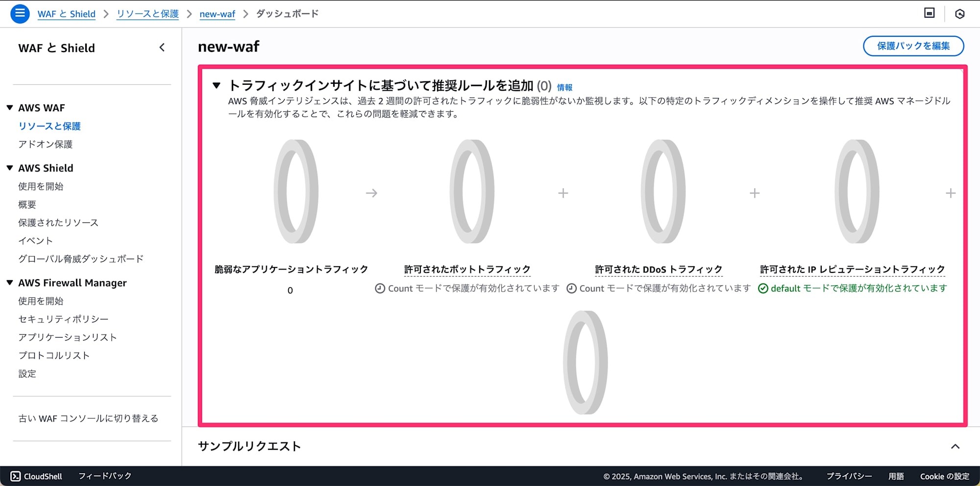Open Cookie の設定 in the footer
Image resolution: width=980 pixels, height=486 pixels.
click(x=945, y=476)
